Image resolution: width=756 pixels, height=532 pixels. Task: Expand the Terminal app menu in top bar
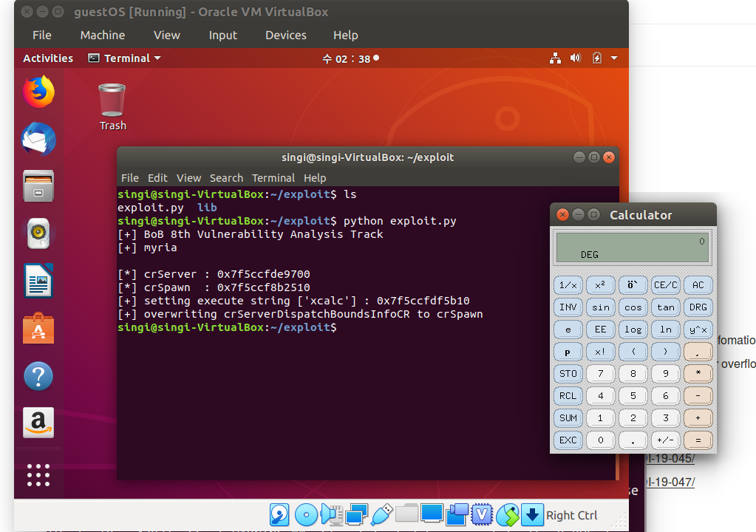[x=124, y=58]
